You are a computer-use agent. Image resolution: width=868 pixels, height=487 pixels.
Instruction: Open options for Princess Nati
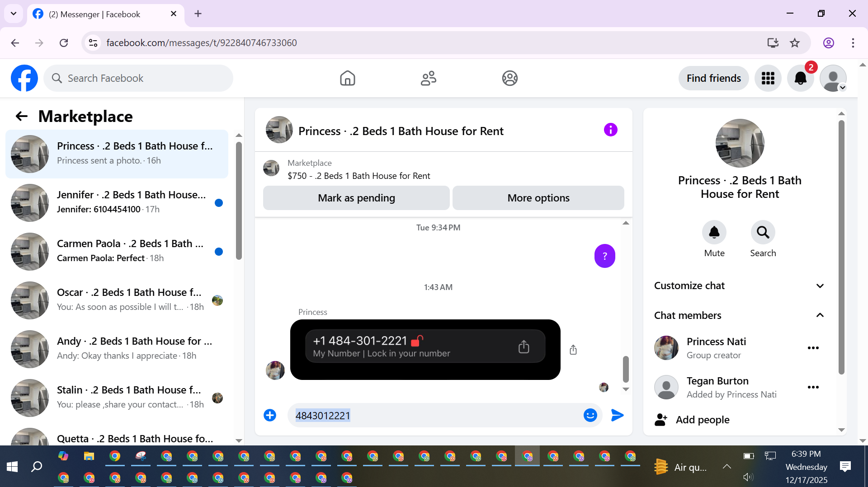click(813, 348)
